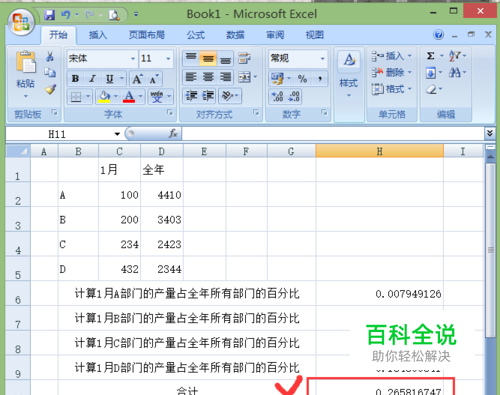The height and width of the screenshot is (395, 500).
Task: Activate the Format Painter brush
Action: pyautogui.click(x=50, y=89)
